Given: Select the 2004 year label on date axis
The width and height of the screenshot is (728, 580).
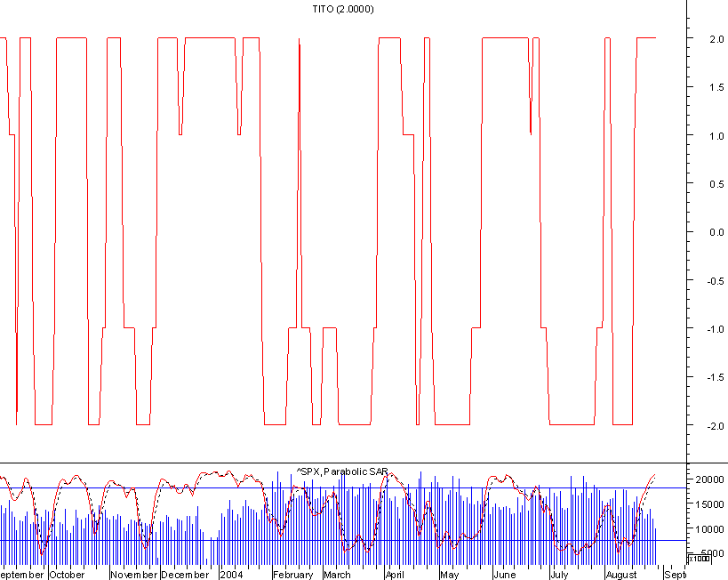Looking at the screenshot, I should 231,575.
